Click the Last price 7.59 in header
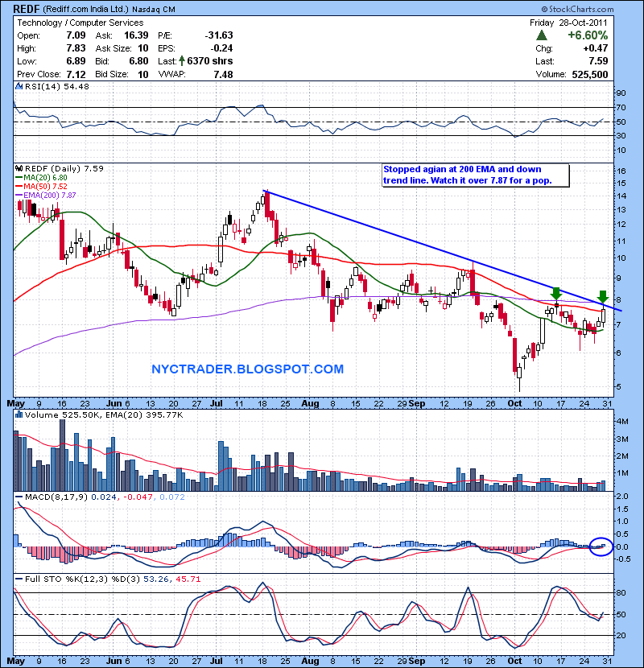Viewport: 644px width, 668px height. (x=598, y=61)
